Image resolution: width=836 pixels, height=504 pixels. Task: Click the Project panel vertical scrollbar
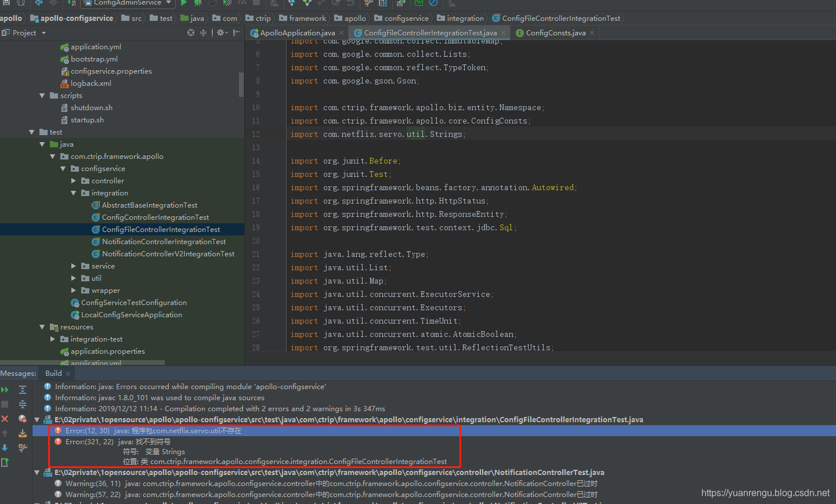pyautogui.click(x=241, y=85)
